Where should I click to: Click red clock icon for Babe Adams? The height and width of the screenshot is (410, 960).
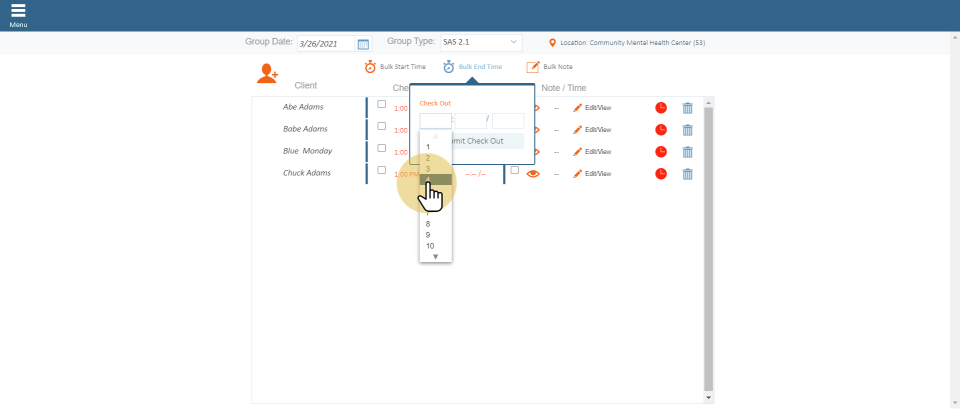click(x=661, y=129)
